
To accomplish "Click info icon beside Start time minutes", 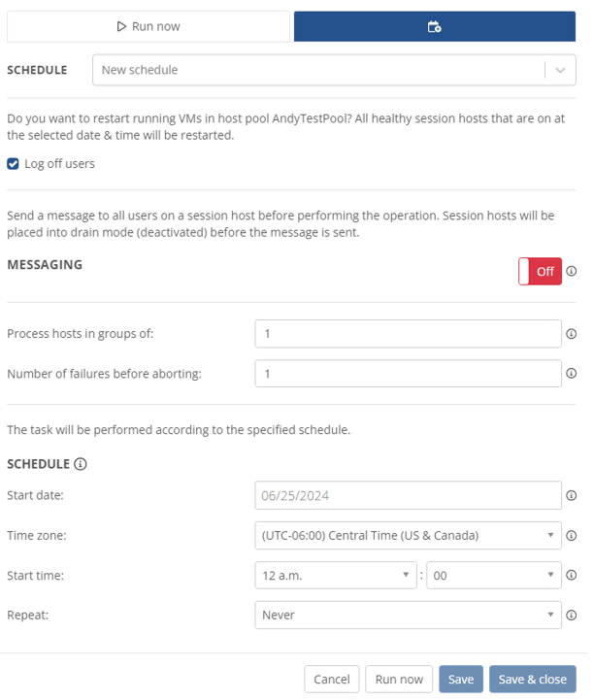I will pos(572,575).
